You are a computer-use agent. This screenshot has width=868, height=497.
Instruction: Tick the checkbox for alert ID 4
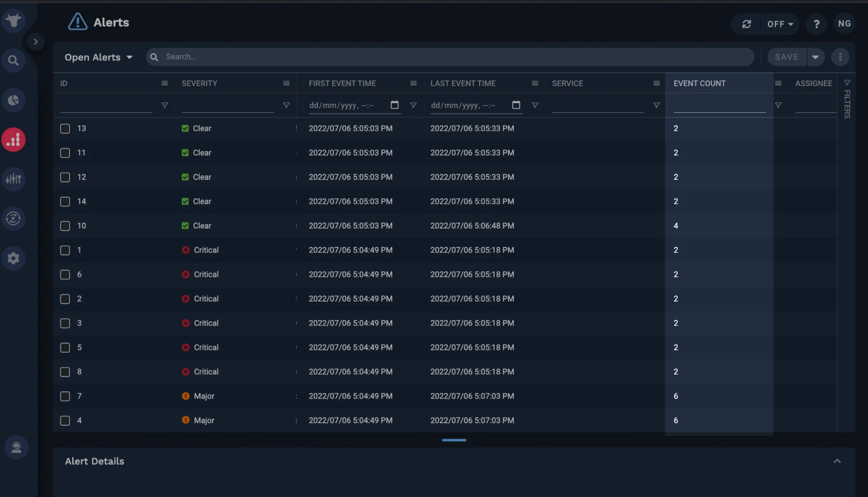pos(65,421)
